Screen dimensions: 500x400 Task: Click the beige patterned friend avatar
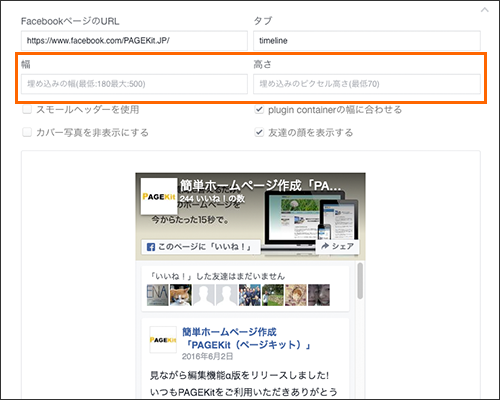click(x=296, y=295)
